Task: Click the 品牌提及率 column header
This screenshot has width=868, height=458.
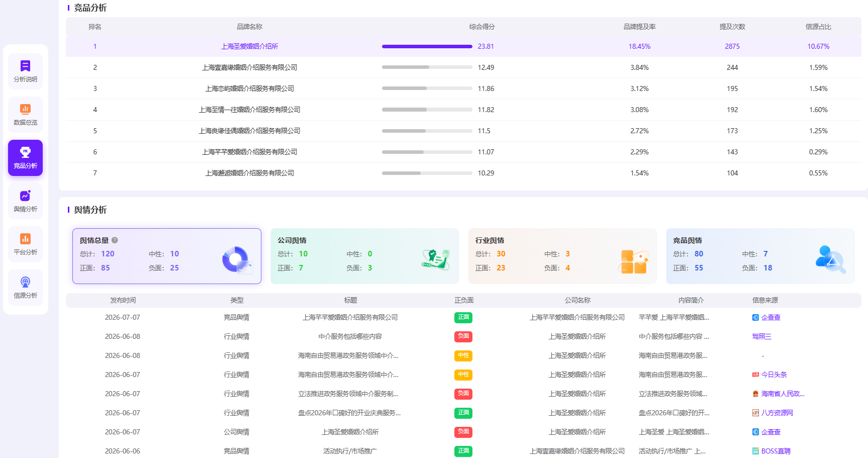Action: pyautogui.click(x=639, y=27)
